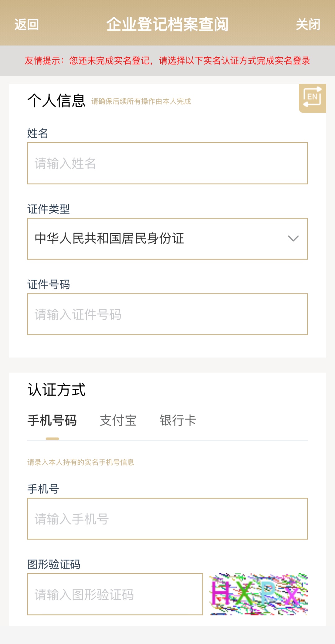
Task: Click the 图形验证码 field label
Action: [54, 564]
